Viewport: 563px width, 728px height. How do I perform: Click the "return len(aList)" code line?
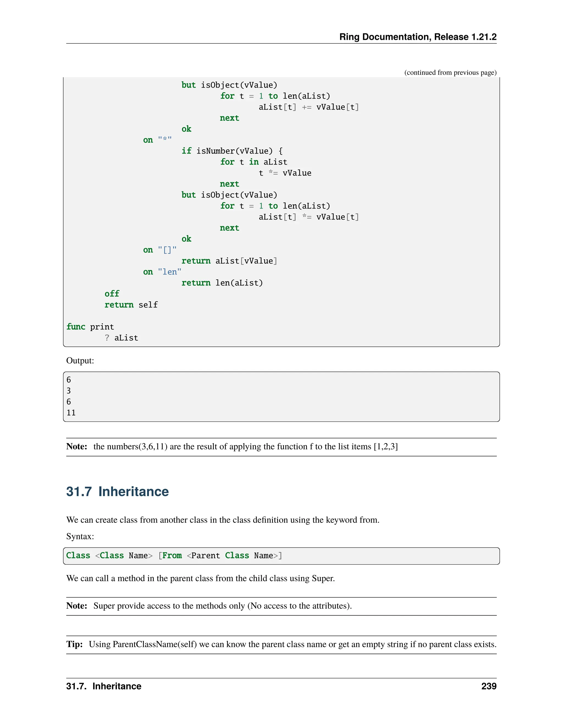222,283
